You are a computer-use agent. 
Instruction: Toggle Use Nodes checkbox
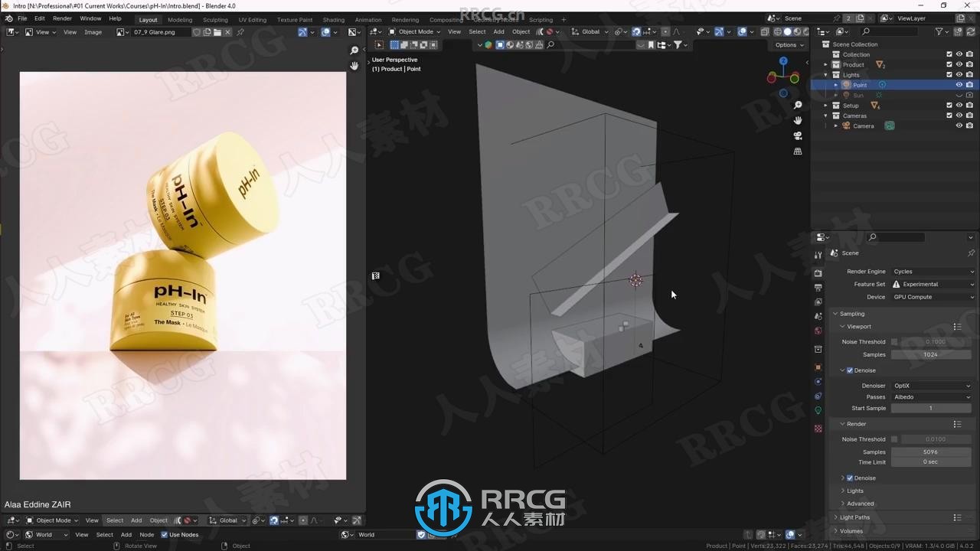pyautogui.click(x=164, y=535)
